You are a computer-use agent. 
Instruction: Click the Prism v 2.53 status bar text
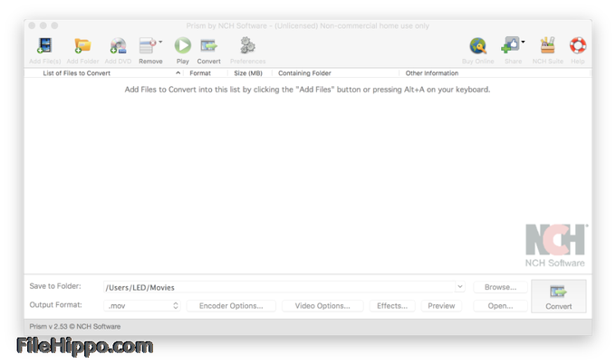(x=74, y=326)
